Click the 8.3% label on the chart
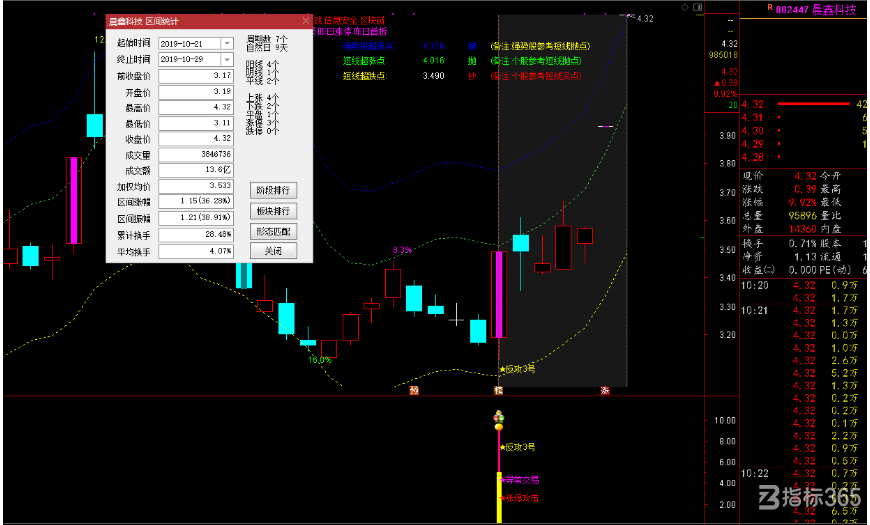Viewport: 870px width, 525px height. (x=402, y=250)
